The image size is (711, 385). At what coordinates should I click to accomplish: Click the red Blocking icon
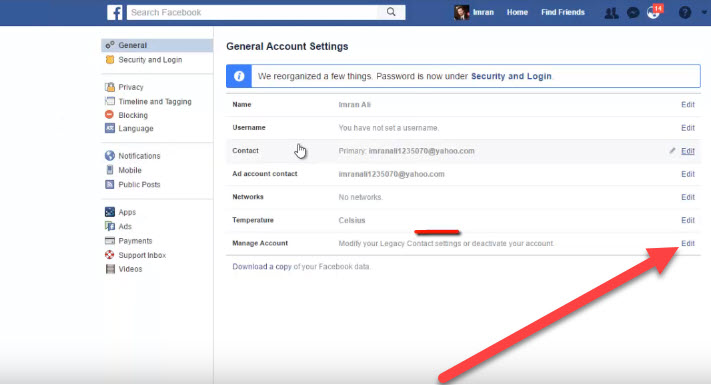coord(109,115)
